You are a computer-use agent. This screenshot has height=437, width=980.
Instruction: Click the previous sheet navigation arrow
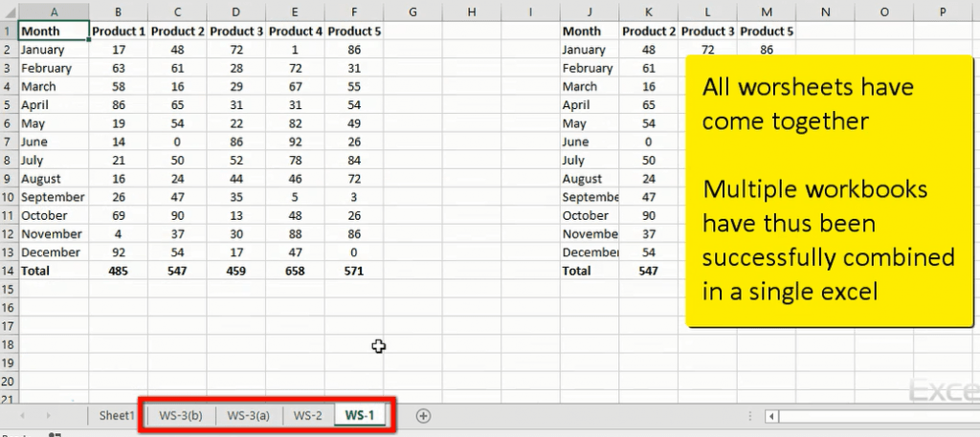[23, 416]
